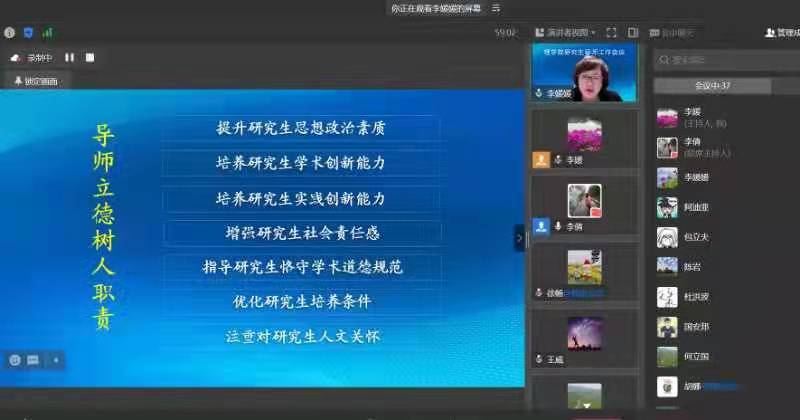The width and height of the screenshot is (800, 420).
Task: Pause the ongoing recording
Action: click(x=70, y=58)
